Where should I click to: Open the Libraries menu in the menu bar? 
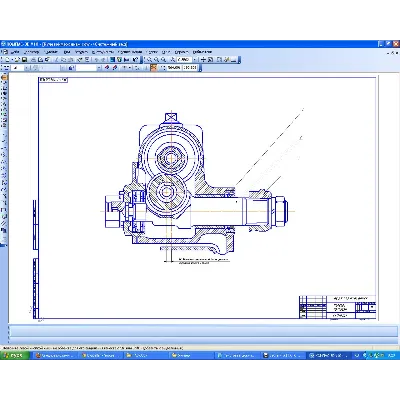click(202, 52)
